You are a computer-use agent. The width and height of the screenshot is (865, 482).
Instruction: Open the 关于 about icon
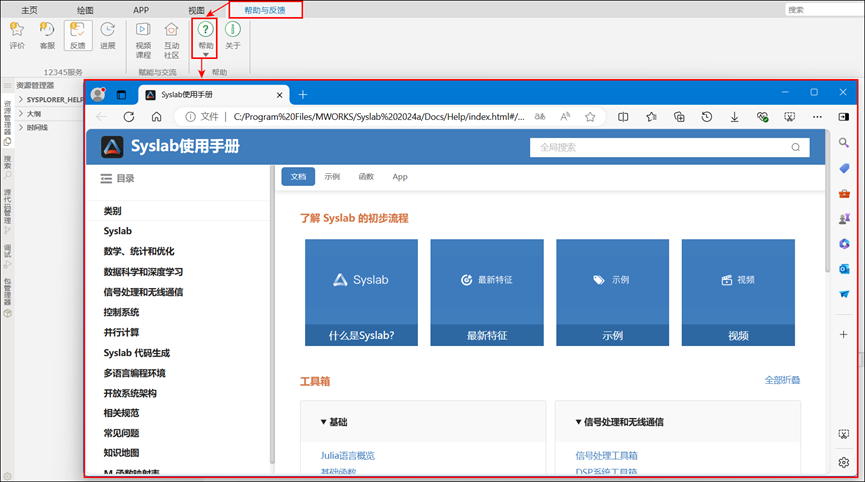(x=233, y=30)
